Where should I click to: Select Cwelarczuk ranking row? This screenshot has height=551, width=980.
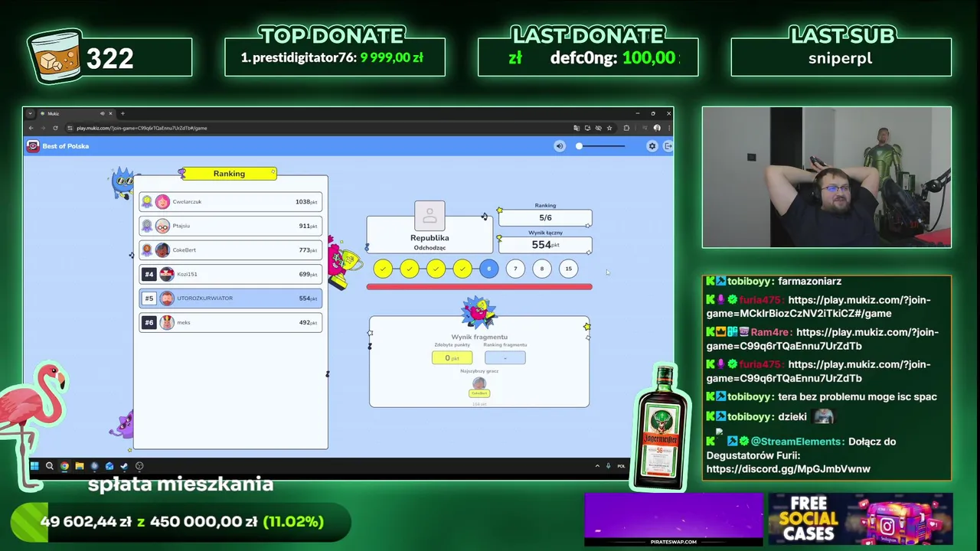(230, 202)
